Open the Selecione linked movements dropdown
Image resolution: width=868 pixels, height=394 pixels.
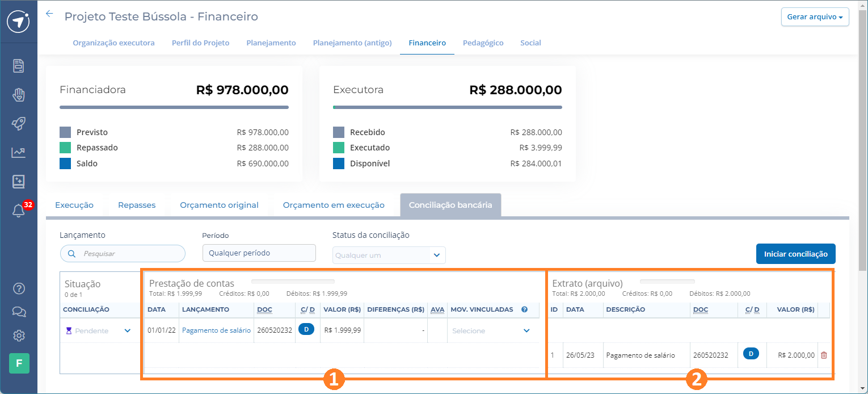(491, 330)
